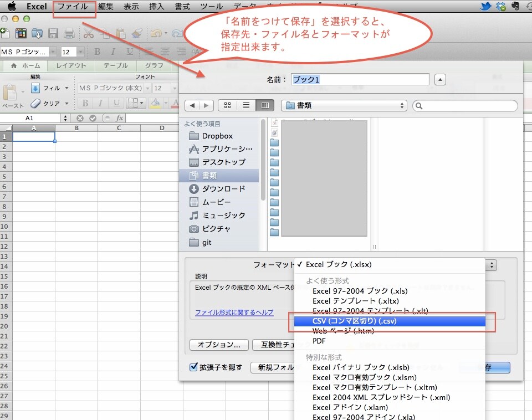The width and height of the screenshot is (532, 420).
Task: Toggle Italic in the ribbon
Action: pyautogui.click(x=100, y=103)
